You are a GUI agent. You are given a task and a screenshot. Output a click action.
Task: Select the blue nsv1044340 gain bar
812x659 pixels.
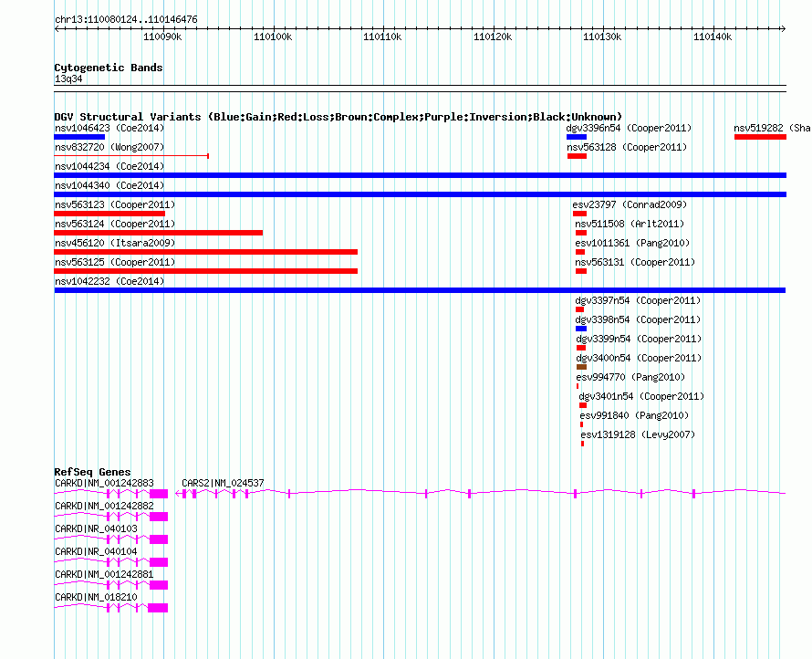click(421, 194)
